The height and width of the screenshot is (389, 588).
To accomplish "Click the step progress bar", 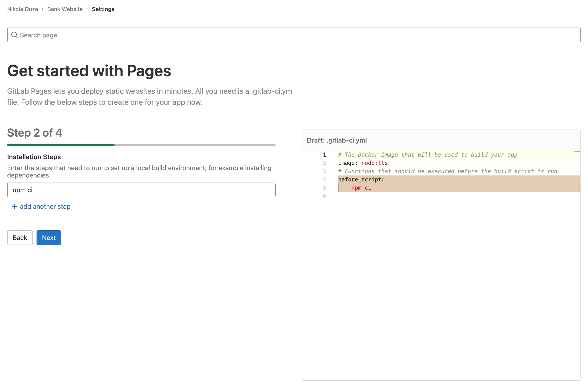I will click(141, 145).
